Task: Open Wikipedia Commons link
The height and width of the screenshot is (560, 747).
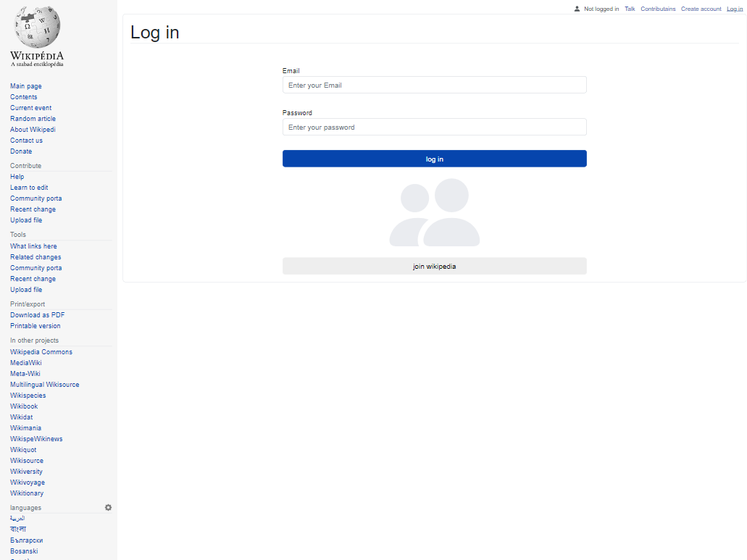Action: (41, 352)
